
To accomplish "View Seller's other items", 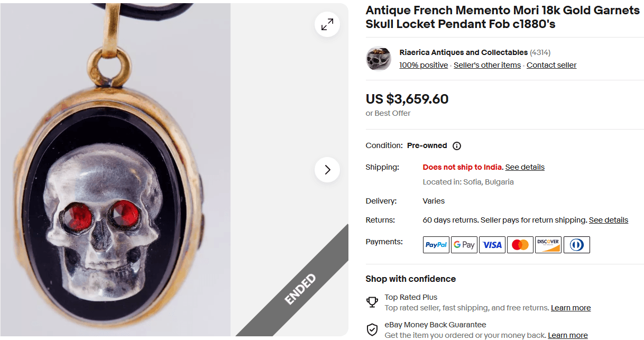I will pyautogui.click(x=487, y=65).
